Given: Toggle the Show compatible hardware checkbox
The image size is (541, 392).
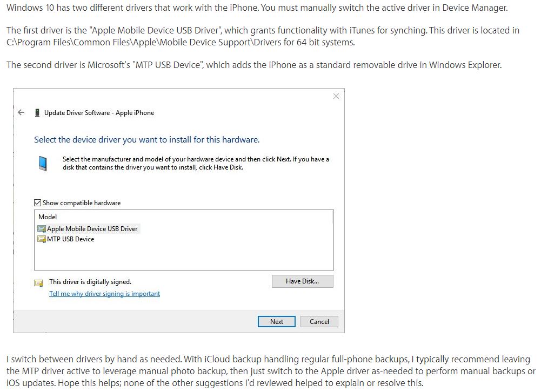Looking at the screenshot, I should pos(38,202).
